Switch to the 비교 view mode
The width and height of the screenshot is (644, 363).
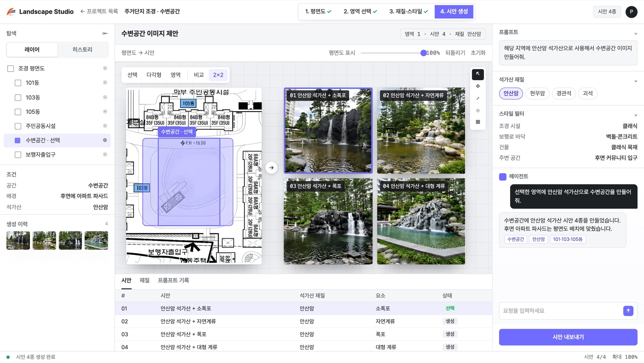coord(199,75)
